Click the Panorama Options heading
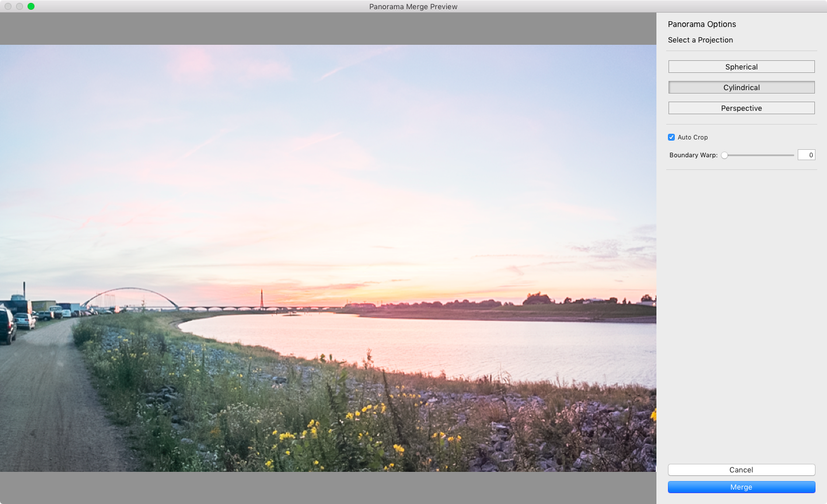 (x=702, y=24)
